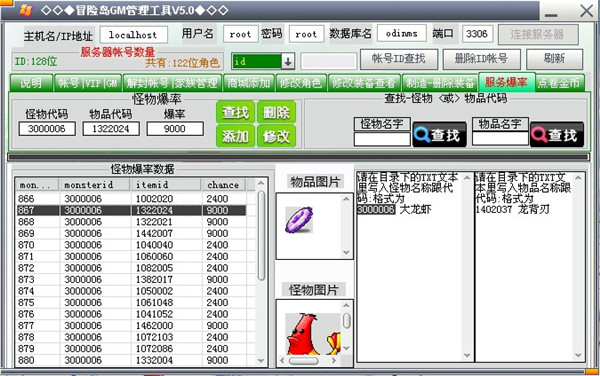Screen dimensions: 600x376
Task: Click the monster name list scroll-down arrow
Action: tap(467, 355)
